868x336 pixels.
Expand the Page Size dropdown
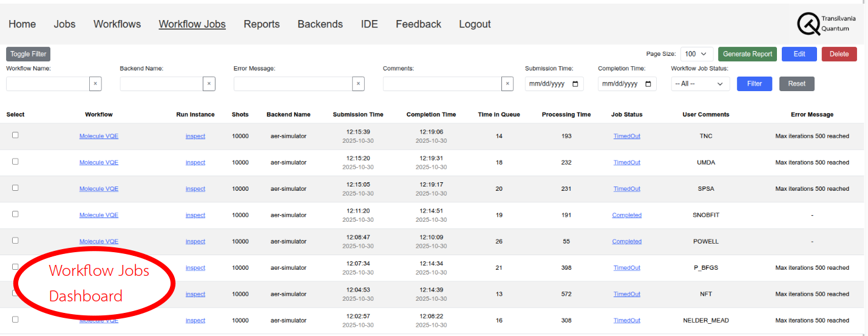point(697,54)
